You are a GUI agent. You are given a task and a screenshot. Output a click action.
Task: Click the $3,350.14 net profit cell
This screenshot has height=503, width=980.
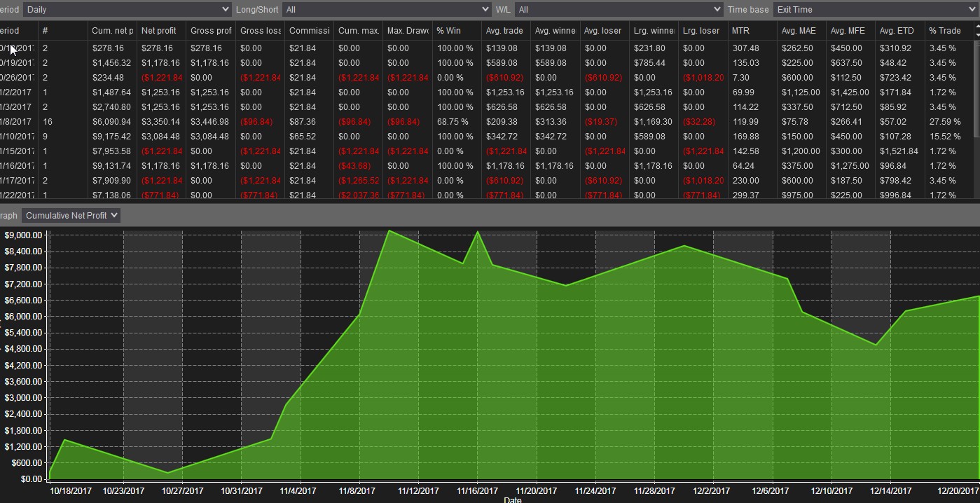[x=160, y=122]
